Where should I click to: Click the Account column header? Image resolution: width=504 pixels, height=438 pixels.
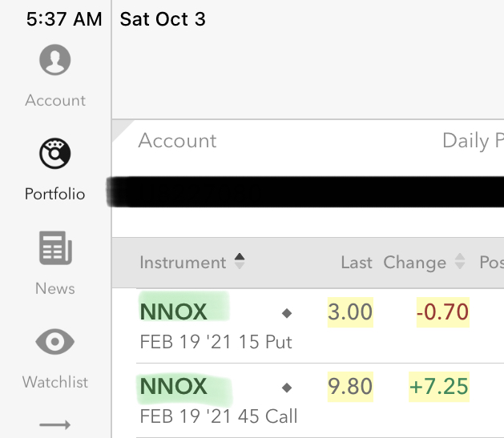177,141
